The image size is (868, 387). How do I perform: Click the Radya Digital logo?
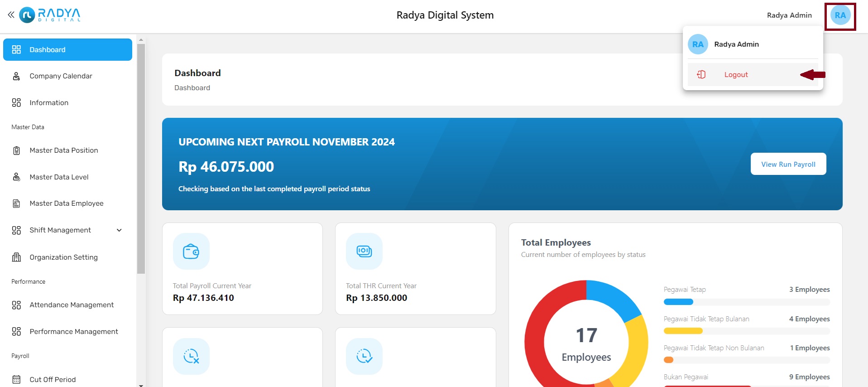(50, 15)
